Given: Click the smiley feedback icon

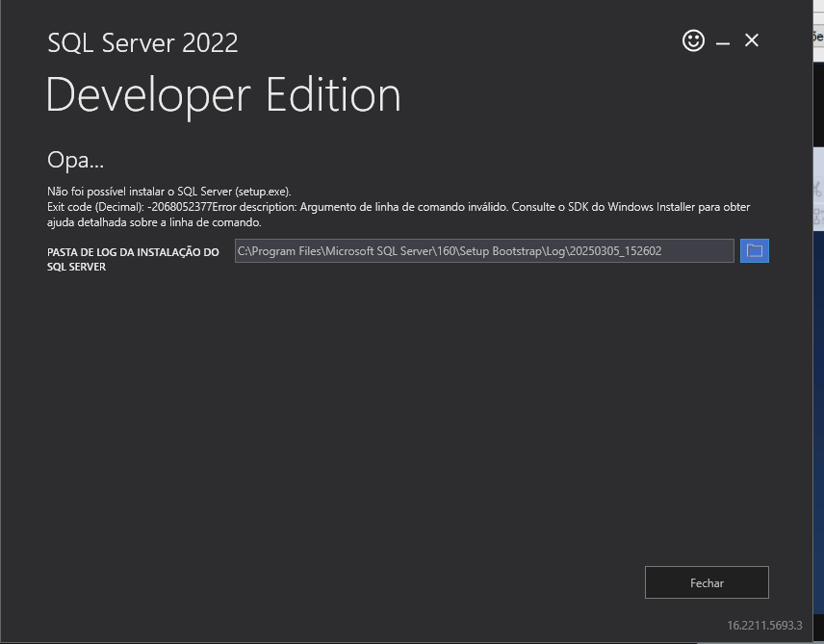Looking at the screenshot, I should pos(693,40).
